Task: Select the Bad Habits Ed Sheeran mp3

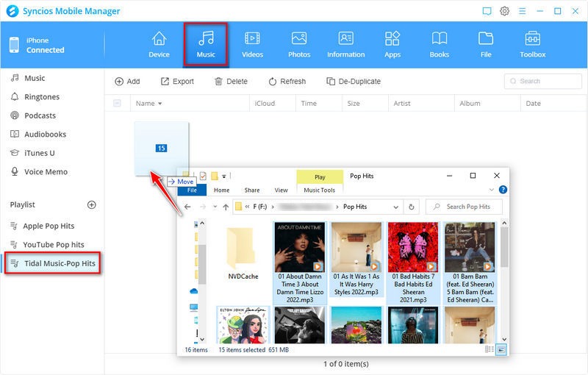Action: (x=413, y=262)
